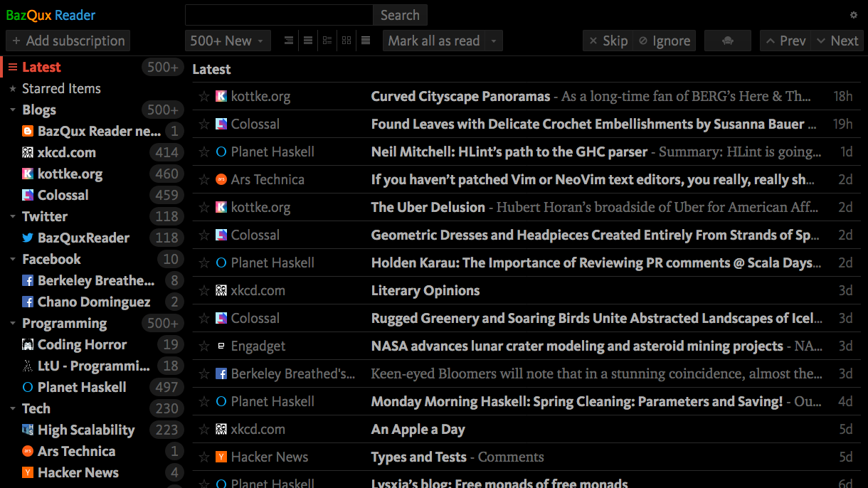Switch to magazine view layout
Image resolution: width=868 pixels, height=488 pixels.
click(x=327, y=41)
